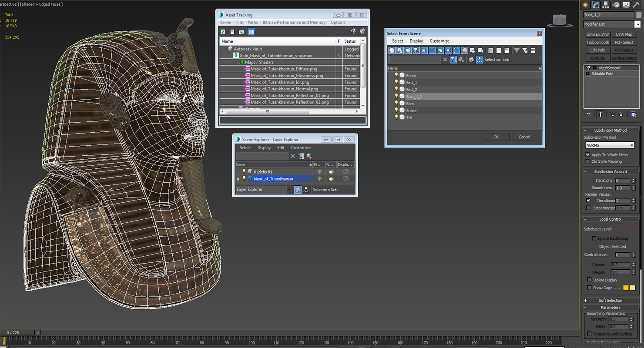Select Tree View icon in Asset Tracking

click(x=241, y=32)
